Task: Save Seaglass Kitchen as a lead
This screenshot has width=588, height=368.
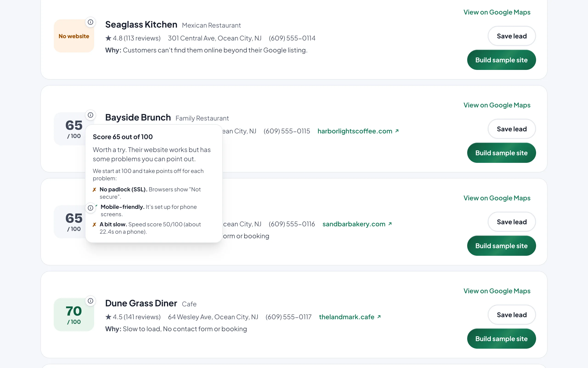Action: (x=512, y=36)
